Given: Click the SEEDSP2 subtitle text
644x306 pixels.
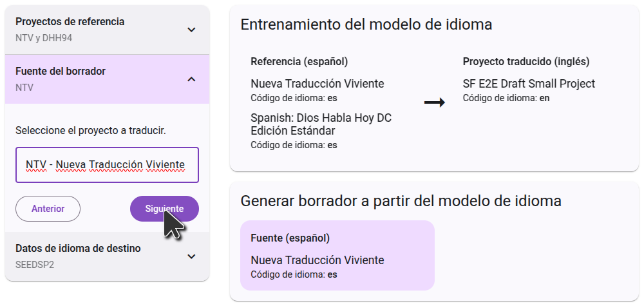Looking at the screenshot, I should (x=35, y=265).
